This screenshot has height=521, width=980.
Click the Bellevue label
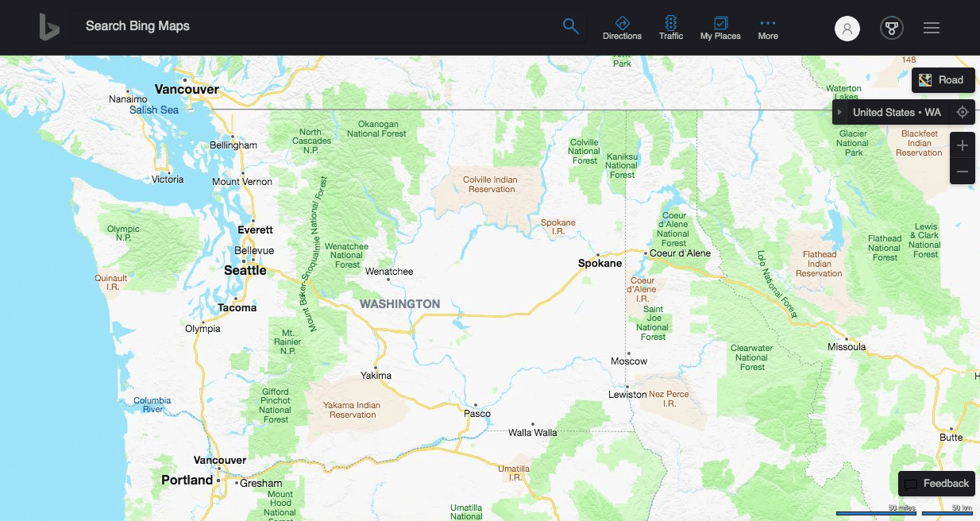coord(254,250)
